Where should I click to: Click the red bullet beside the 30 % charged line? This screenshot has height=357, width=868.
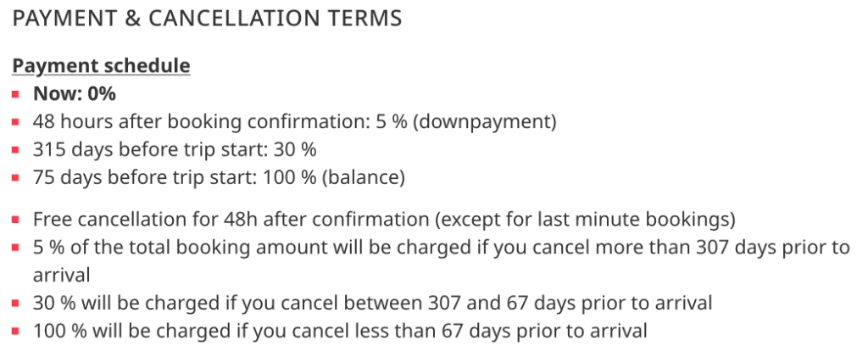[x=15, y=304]
